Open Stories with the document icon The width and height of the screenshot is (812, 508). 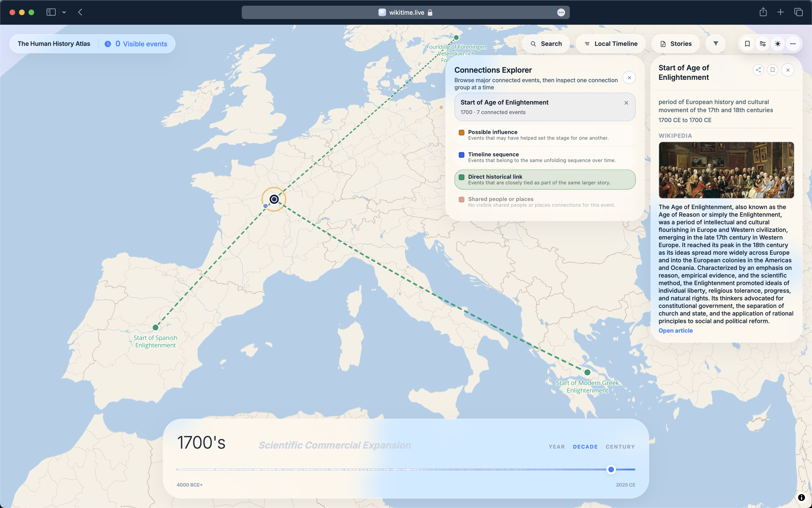tap(675, 43)
